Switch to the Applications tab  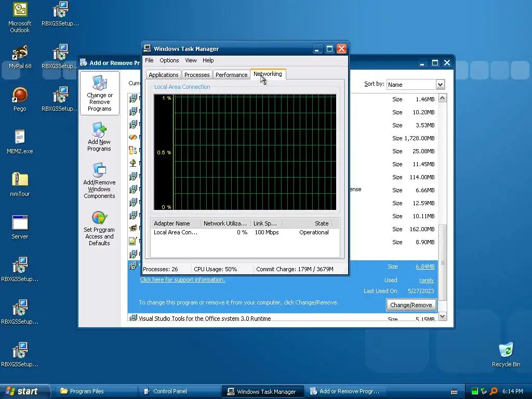coord(163,75)
